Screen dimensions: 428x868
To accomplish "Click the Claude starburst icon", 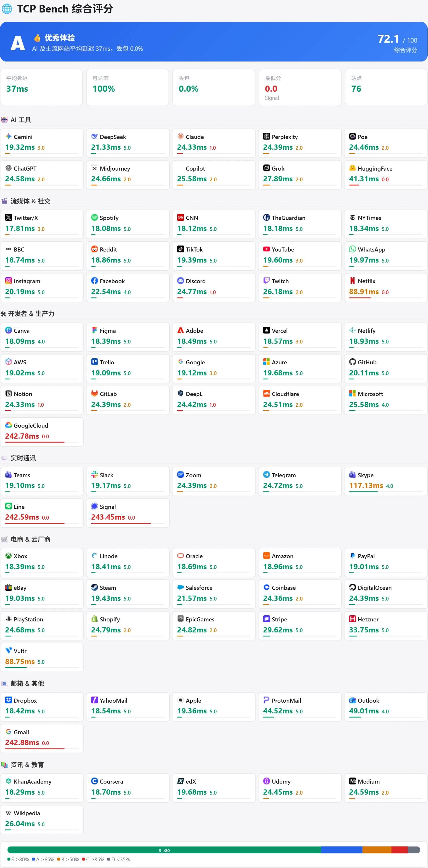I will coord(180,136).
